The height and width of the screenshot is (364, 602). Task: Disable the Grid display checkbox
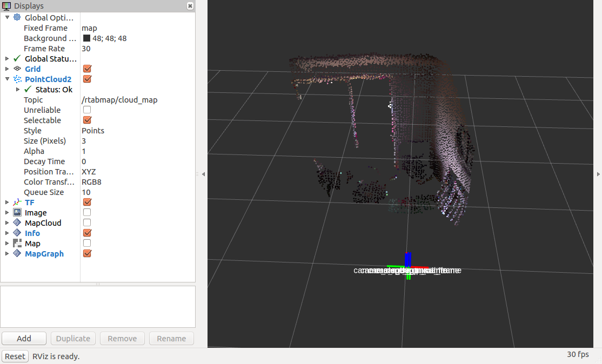[87, 69]
